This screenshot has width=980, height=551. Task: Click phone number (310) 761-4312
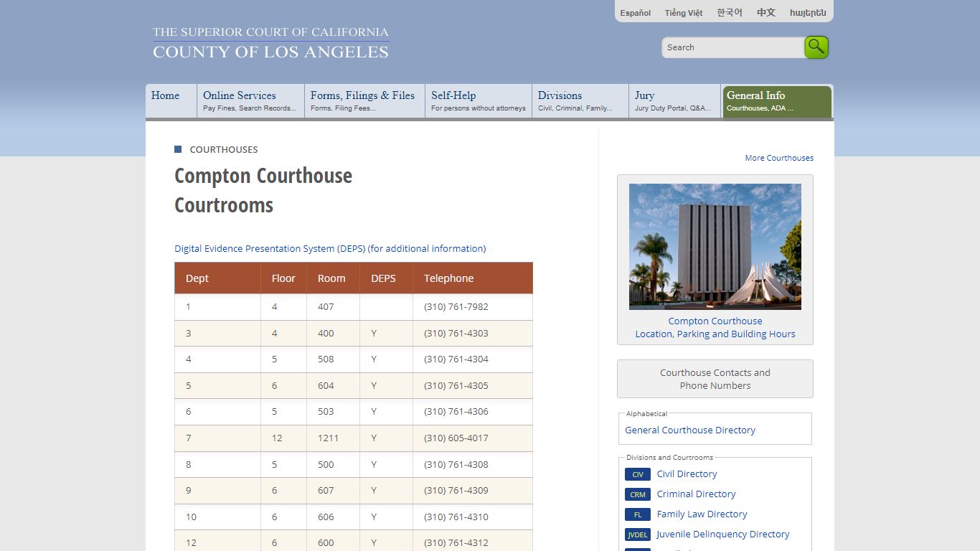point(456,543)
